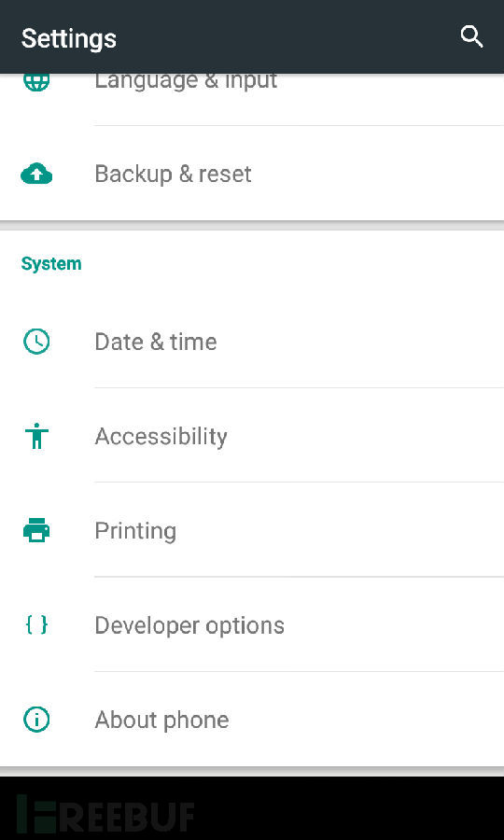Image resolution: width=504 pixels, height=840 pixels.
Task: Click the System section header
Action: 51,263
